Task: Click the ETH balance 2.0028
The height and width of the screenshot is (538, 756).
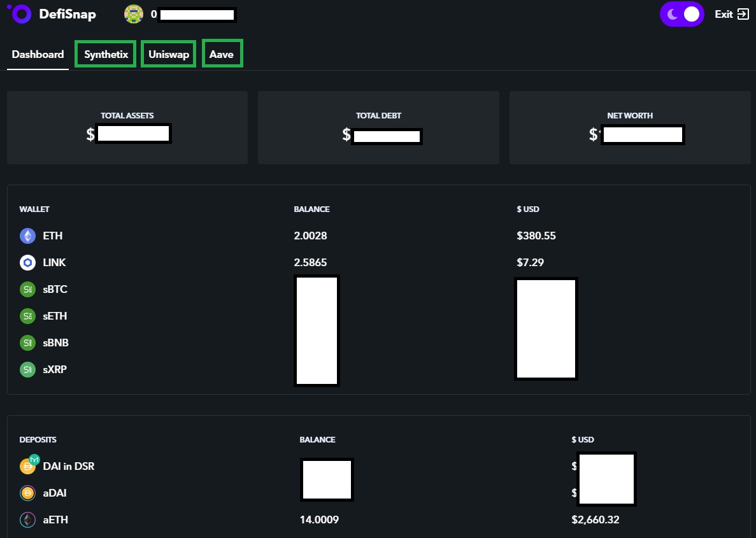Action: (311, 236)
